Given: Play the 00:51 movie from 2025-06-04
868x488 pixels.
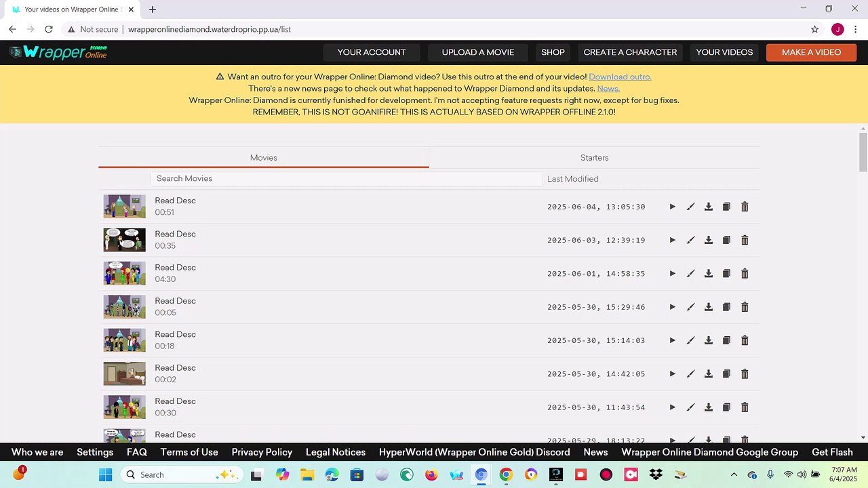Looking at the screenshot, I should point(672,207).
